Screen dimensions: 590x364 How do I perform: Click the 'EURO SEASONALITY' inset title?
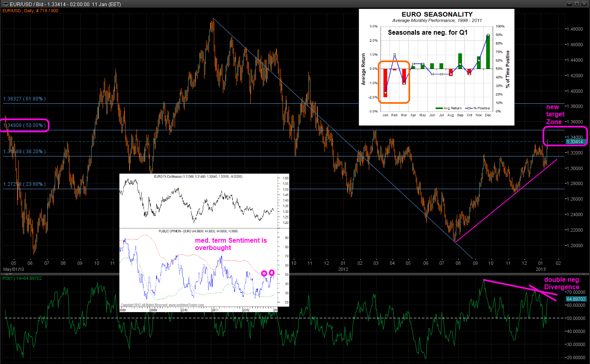[x=437, y=14]
